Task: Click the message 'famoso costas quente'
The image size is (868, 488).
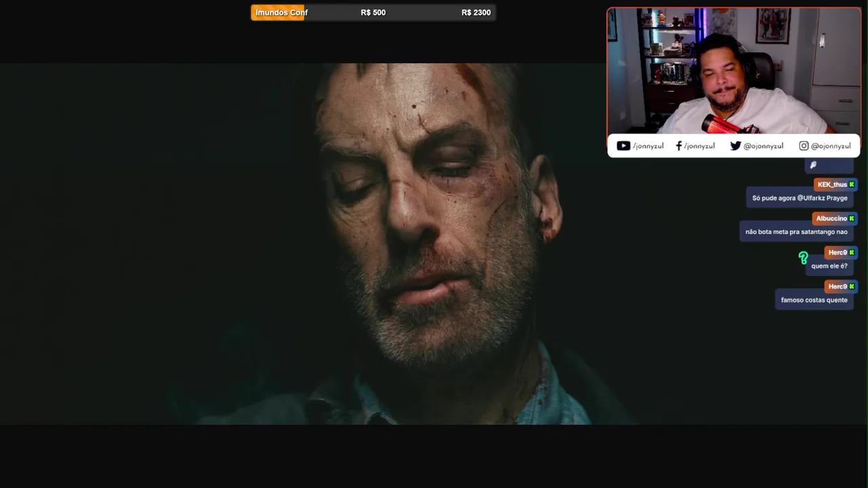Action: tap(814, 300)
